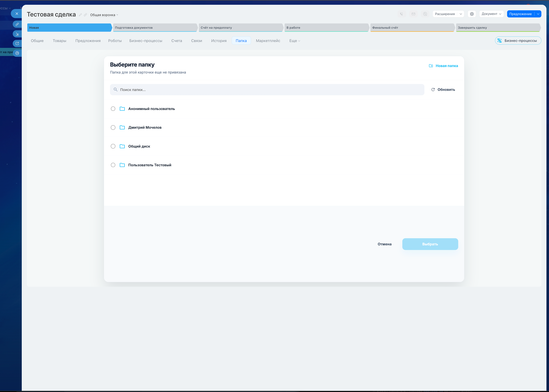Open the История tab
This screenshot has width=549, height=392.
pyautogui.click(x=219, y=41)
